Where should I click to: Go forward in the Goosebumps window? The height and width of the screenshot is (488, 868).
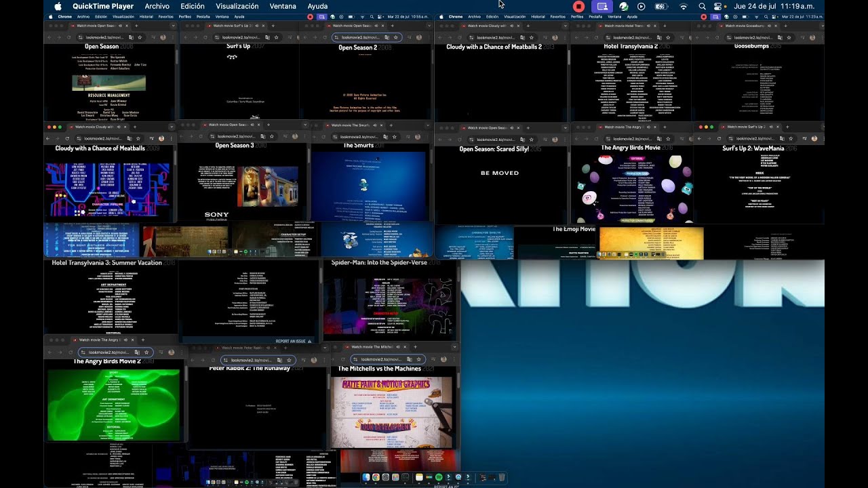[x=709, y=38]
